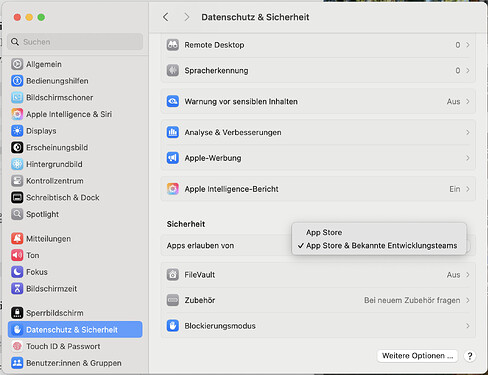Open the Ton speaker icon
This screenshot has width=488, height=375.
click(x=17, y=255)
